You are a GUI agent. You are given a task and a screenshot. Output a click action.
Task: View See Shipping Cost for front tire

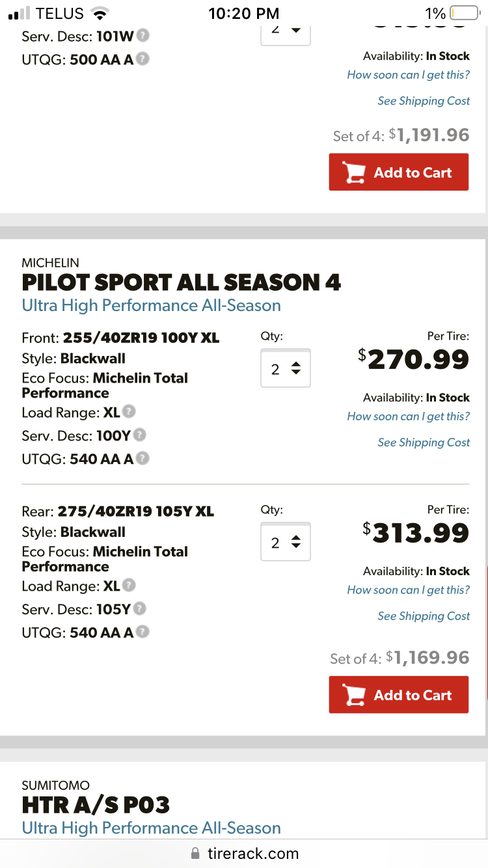(x=424, y=442)
